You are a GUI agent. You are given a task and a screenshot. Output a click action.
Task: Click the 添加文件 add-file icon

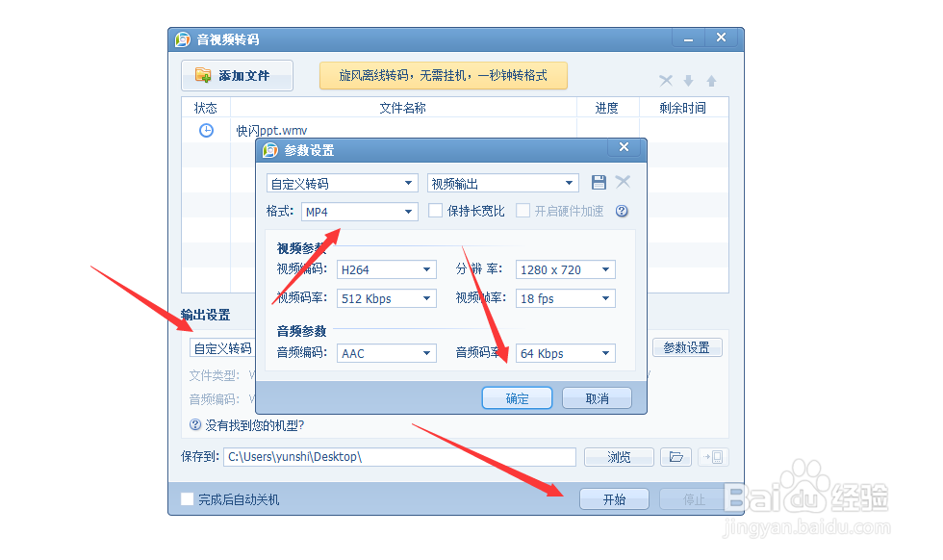coord(205,75)
